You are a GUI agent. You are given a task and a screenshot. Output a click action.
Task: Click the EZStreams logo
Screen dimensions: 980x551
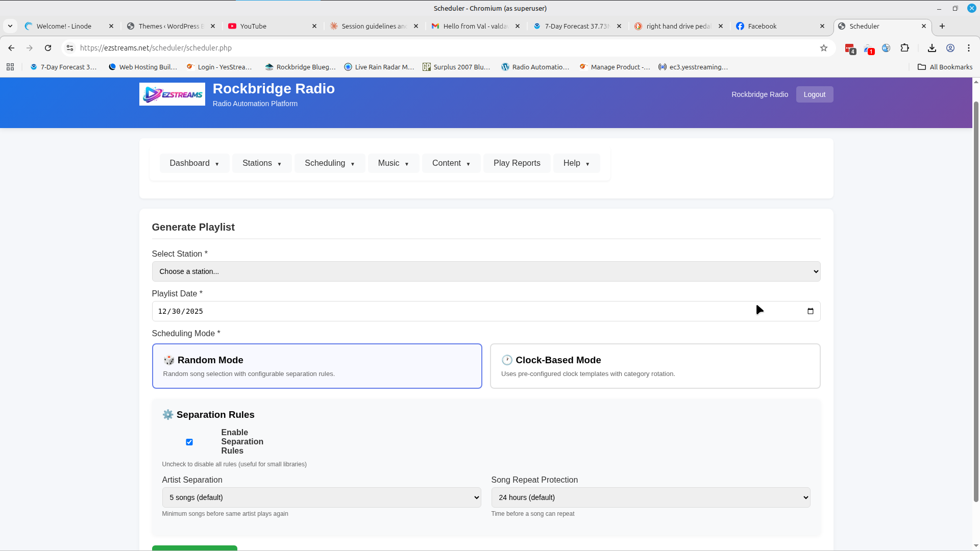pyautogui.click(x=172, y=94)
